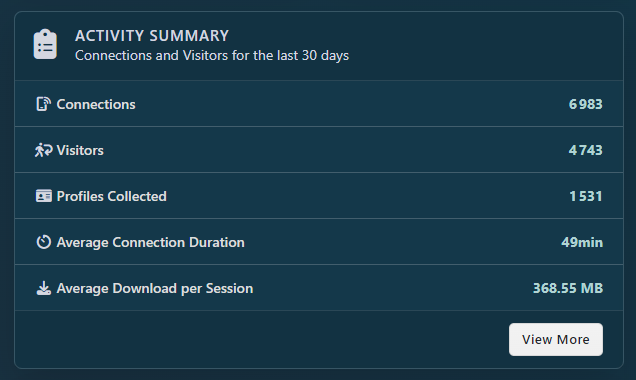Click the clipboard list icon beside Activity Summary
Viewport: 636px width, 380px height.
point(45,44)
